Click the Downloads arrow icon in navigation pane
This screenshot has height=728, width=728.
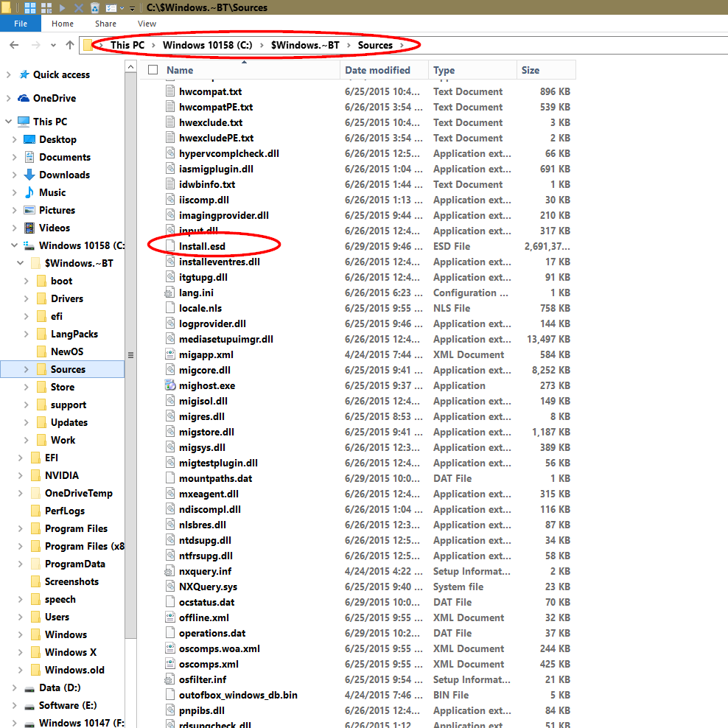tap(29, 175)
